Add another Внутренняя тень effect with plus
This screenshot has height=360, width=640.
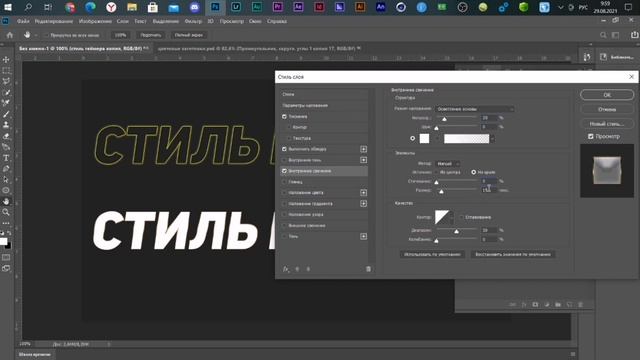click(x=363, y=160)
